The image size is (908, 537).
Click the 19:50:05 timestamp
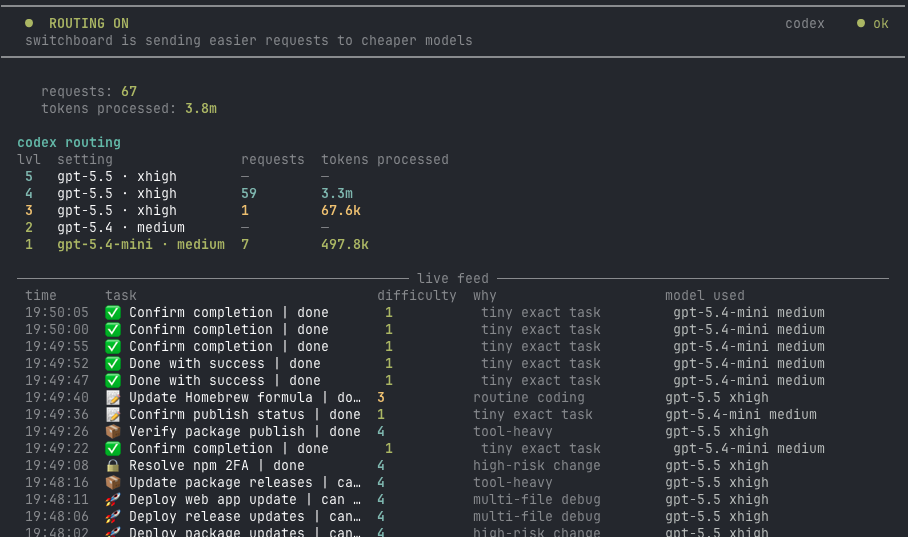(57, 313)
